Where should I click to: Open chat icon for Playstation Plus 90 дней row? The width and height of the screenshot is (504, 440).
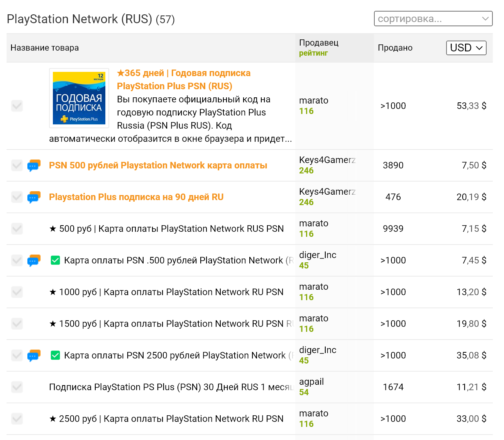34,197
